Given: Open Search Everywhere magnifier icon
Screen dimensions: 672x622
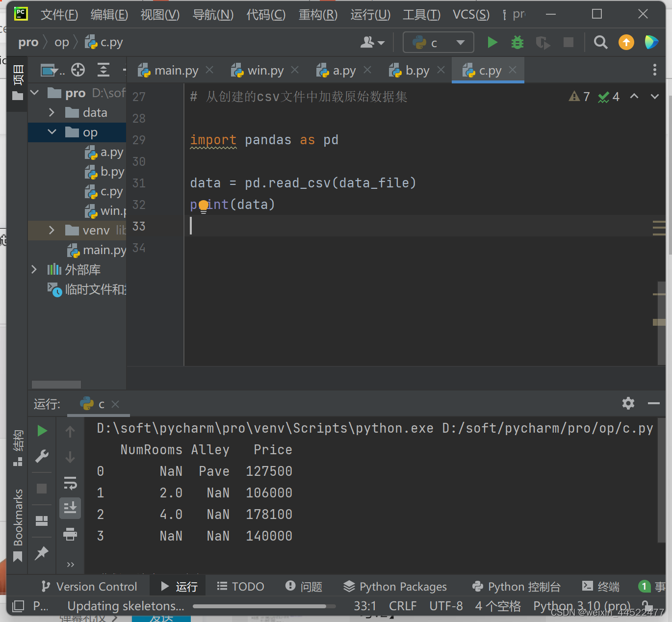Looking at the screenshot, I should pos(601,43).
